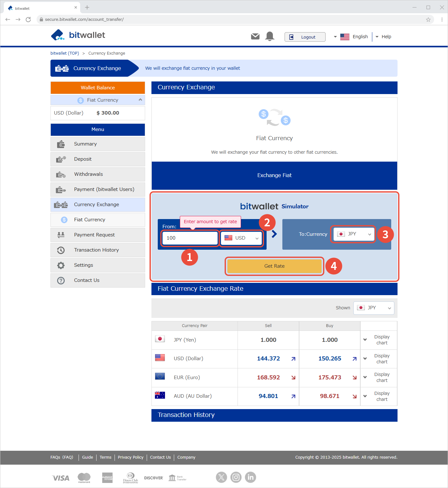
Task: Open Summary in the side menu
Action: pyautogui.click(x=98, y=144)
